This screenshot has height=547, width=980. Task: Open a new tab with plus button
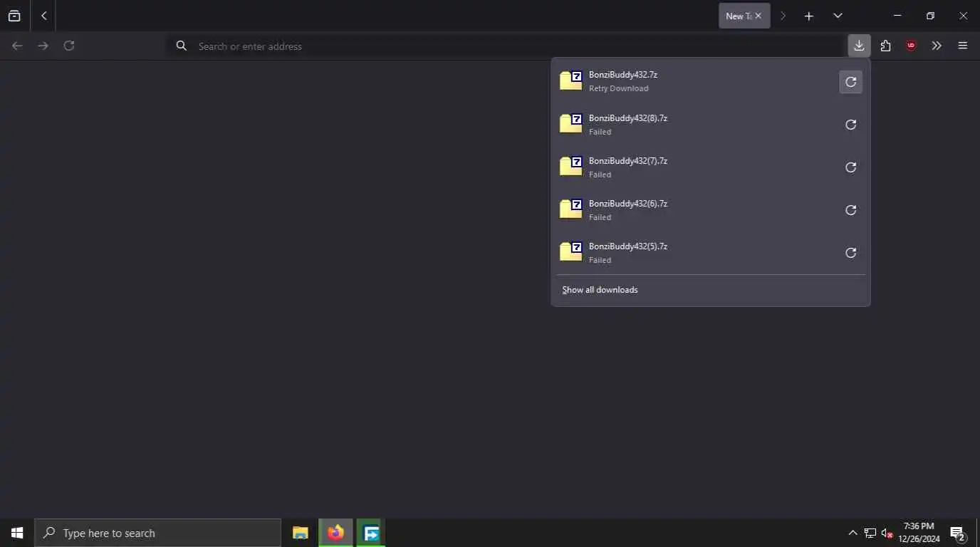click(x=809, y=16)
